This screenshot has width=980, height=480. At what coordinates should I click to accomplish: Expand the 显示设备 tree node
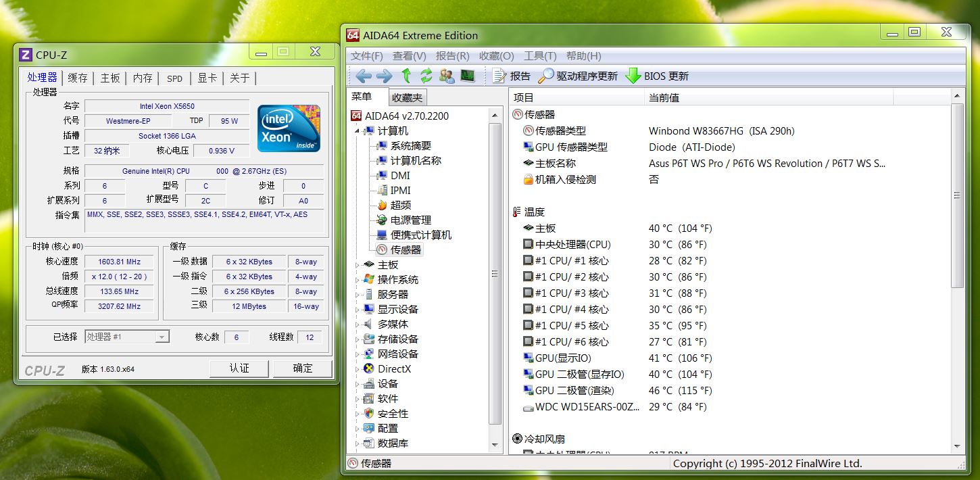[358, 309]
